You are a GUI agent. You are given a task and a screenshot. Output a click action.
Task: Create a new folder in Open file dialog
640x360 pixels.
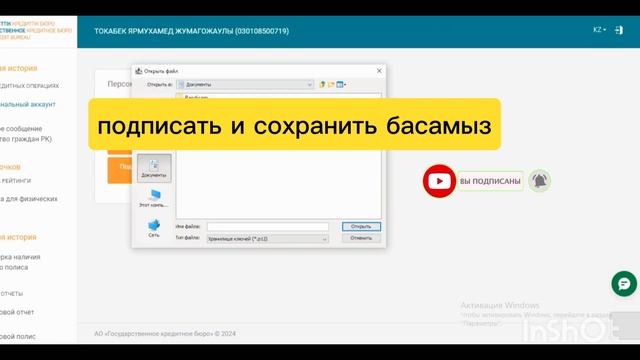pyautogui.click(x=331, y=84)
